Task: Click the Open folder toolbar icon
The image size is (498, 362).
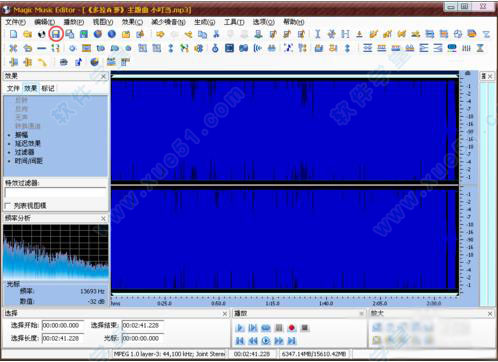Action: click(28, 34)
